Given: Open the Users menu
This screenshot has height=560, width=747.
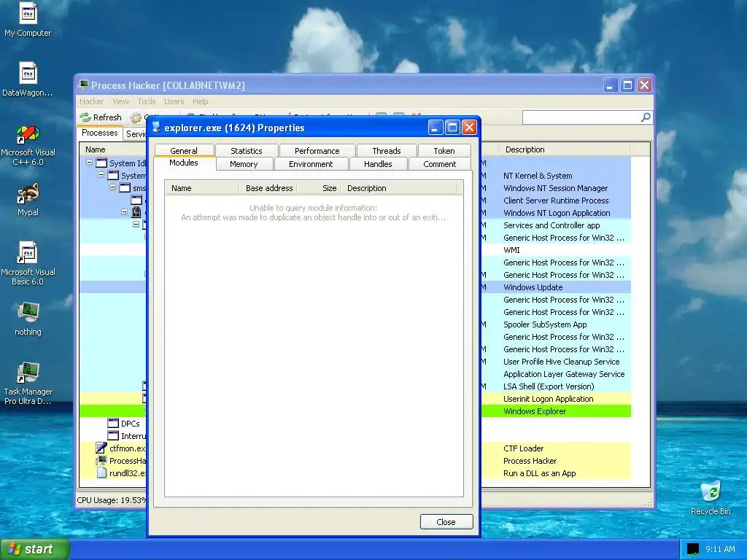Looking at the screenshot, I should click(174, 101).
